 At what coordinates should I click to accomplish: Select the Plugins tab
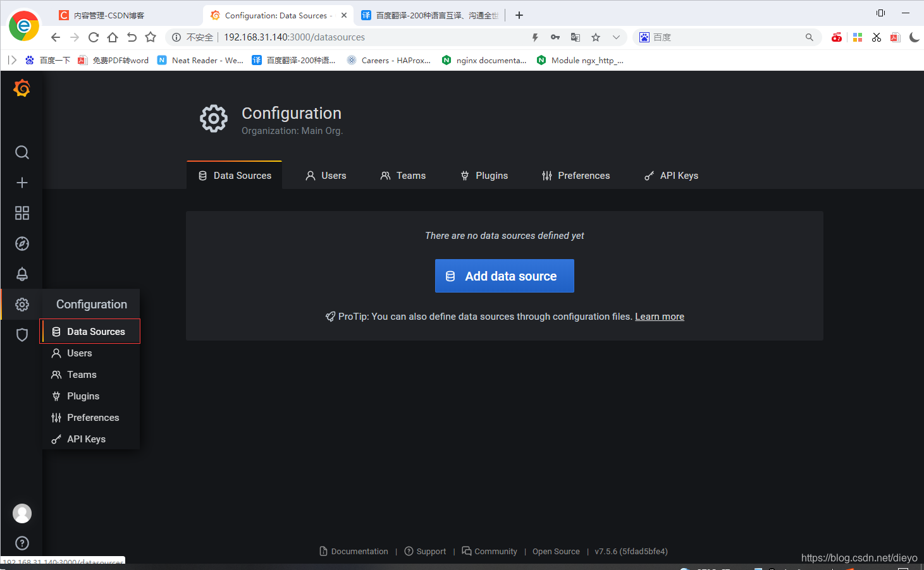pyautogui.click(x=484, y=176)
